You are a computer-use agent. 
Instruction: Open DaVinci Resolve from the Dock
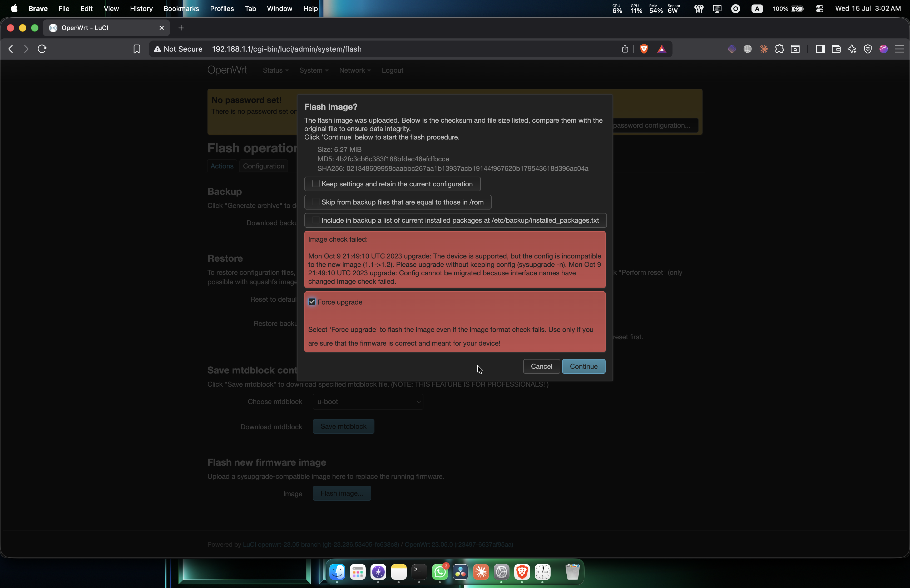[x=461, y=572]
